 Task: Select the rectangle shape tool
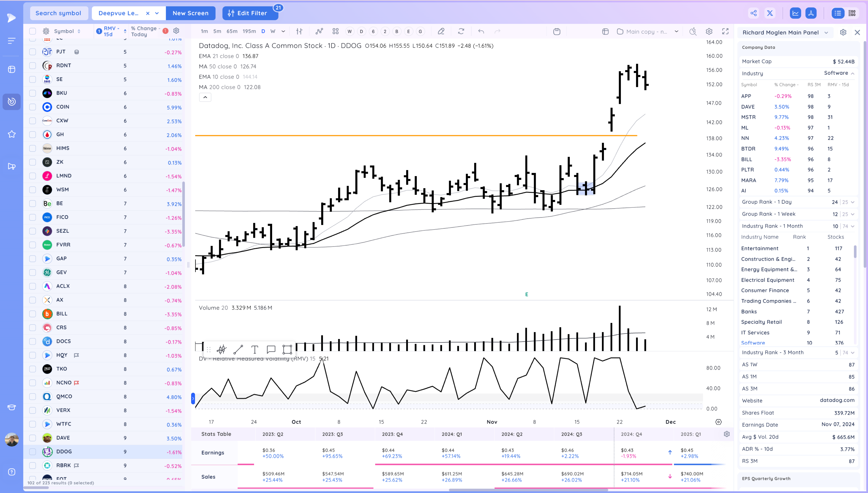[x=287, y=349]
